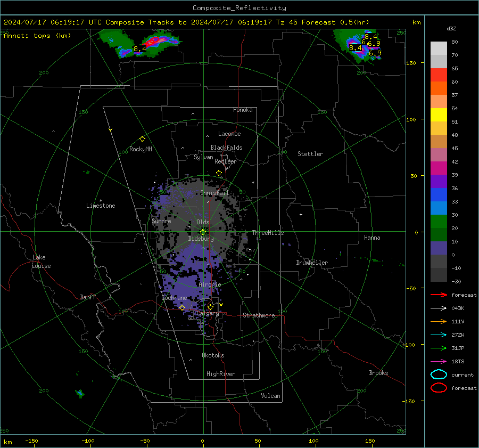Click the cyan current ellipse icon
Screen dimensions: 479x448
tap(439, 374)
